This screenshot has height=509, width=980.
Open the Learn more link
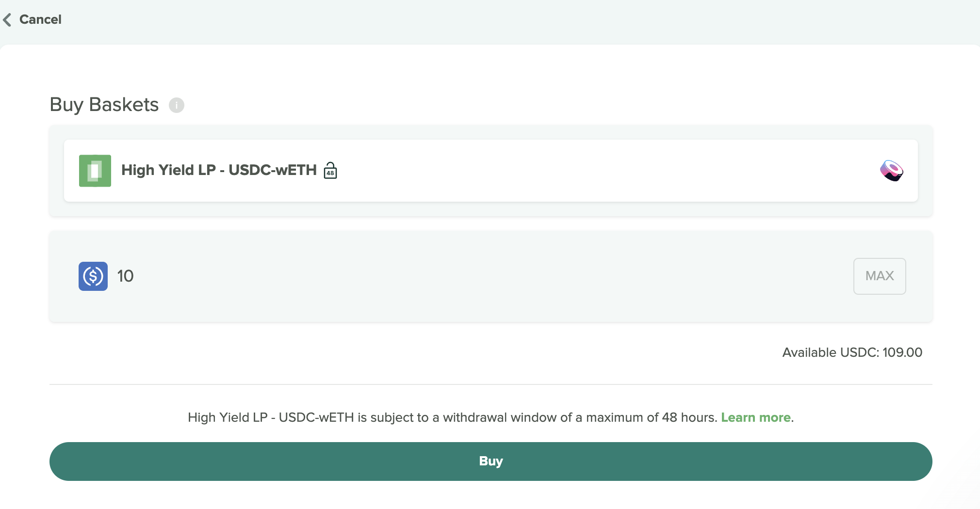(x=756, y=417)
